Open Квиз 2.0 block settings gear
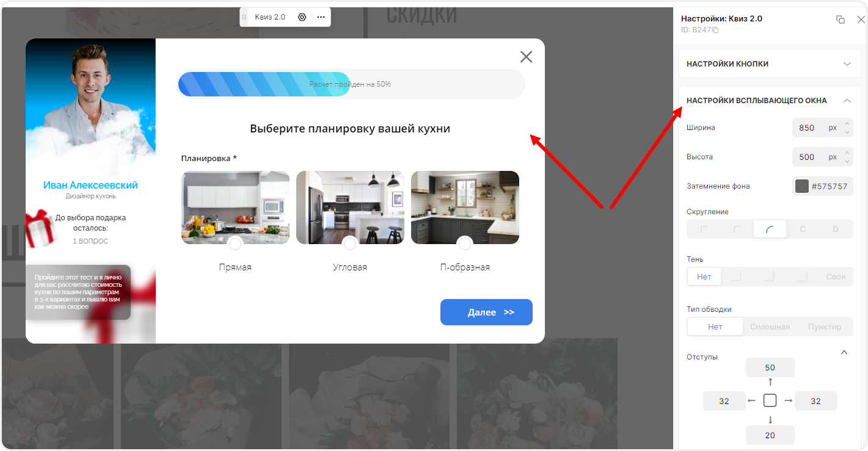 tap(302, 17)
